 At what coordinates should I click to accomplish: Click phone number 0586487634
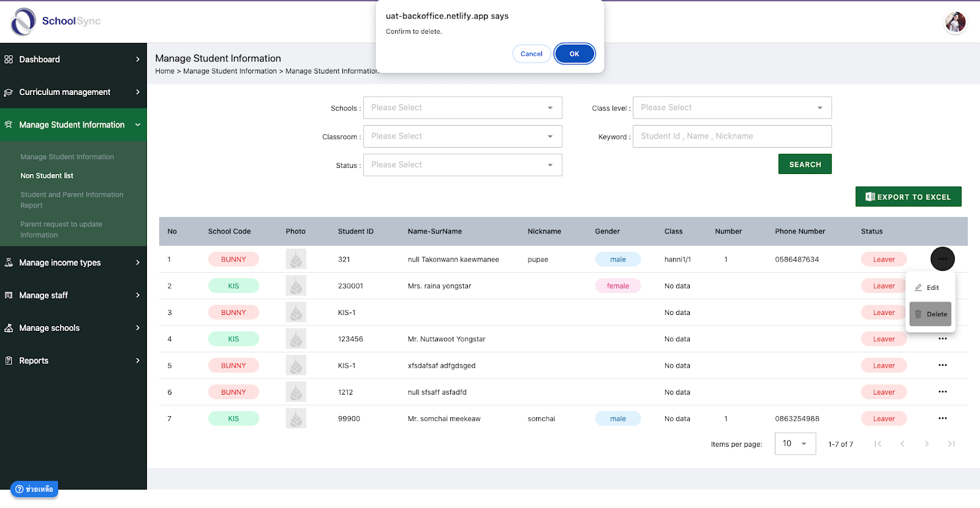point(797,259)
